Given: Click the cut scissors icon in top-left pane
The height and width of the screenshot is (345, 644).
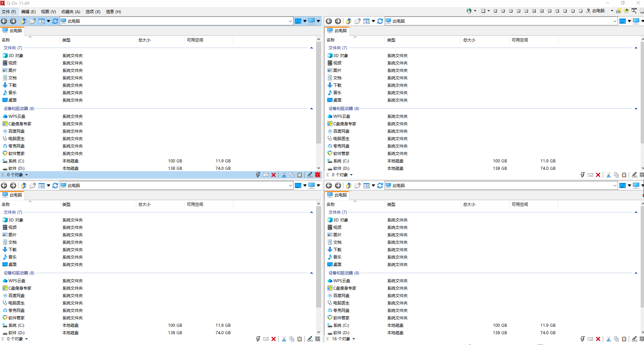Looking at the screenshot, I should tap(284, 175).
